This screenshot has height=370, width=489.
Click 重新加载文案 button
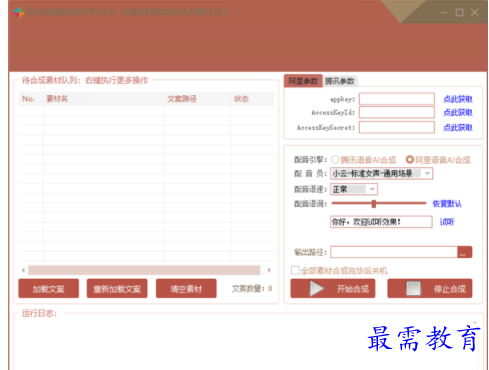coord(117,289)
